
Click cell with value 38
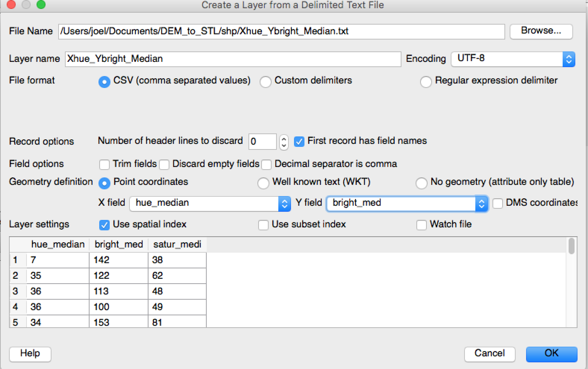(177, 260)
